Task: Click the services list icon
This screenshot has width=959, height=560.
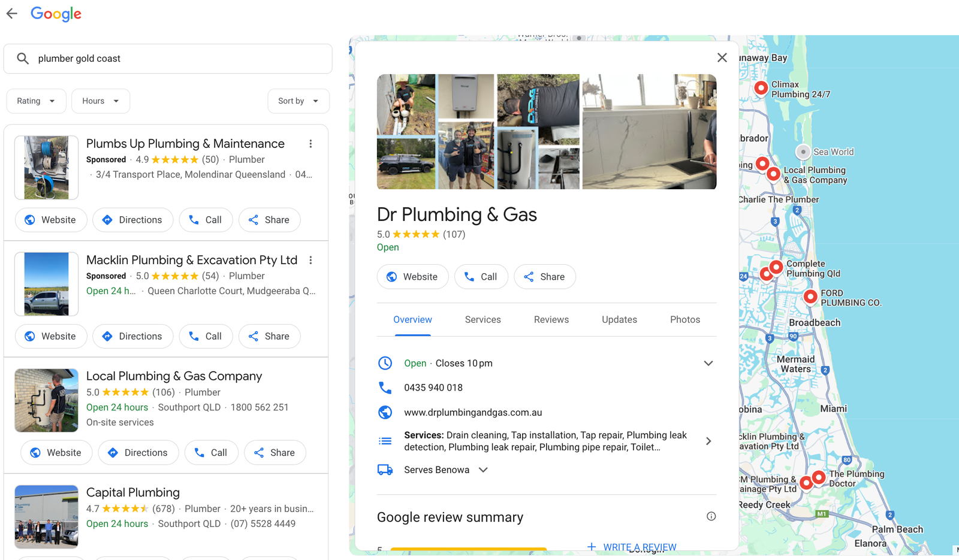Action: pos(385,441)
